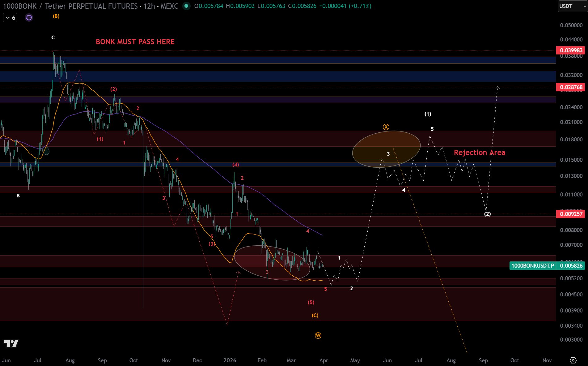Select the red ellipse over Feb-Mar candles

click(x=272, y=263)
